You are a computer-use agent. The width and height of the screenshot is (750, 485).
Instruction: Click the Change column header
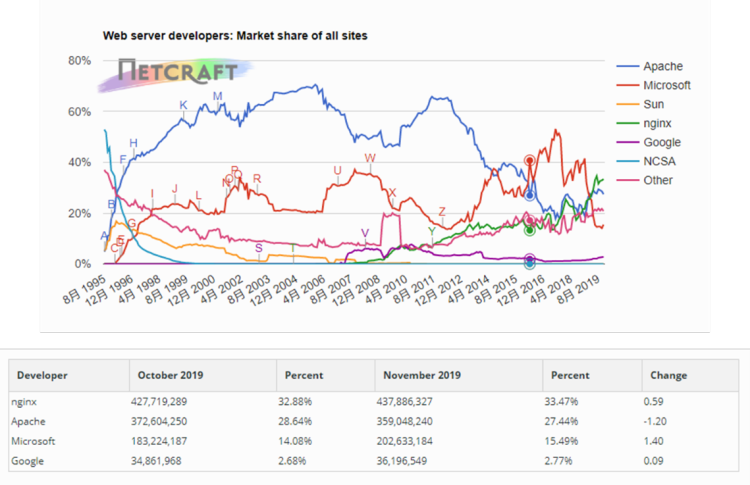(669, 375)
